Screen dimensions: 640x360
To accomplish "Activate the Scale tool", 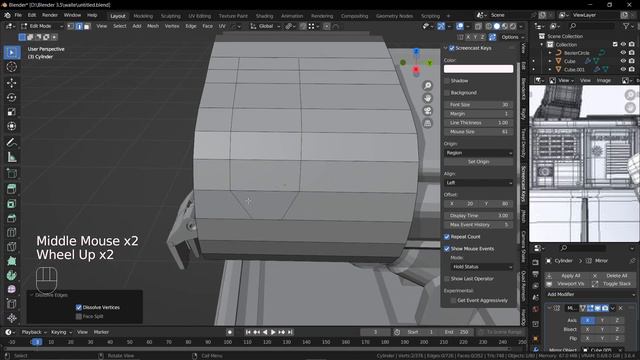I will 11,112.
